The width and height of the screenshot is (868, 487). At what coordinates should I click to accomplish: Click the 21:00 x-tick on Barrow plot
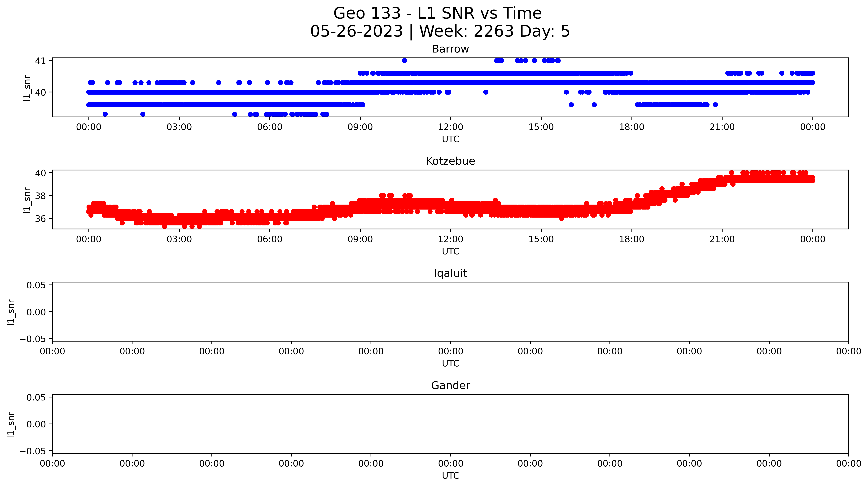[722, 127]
